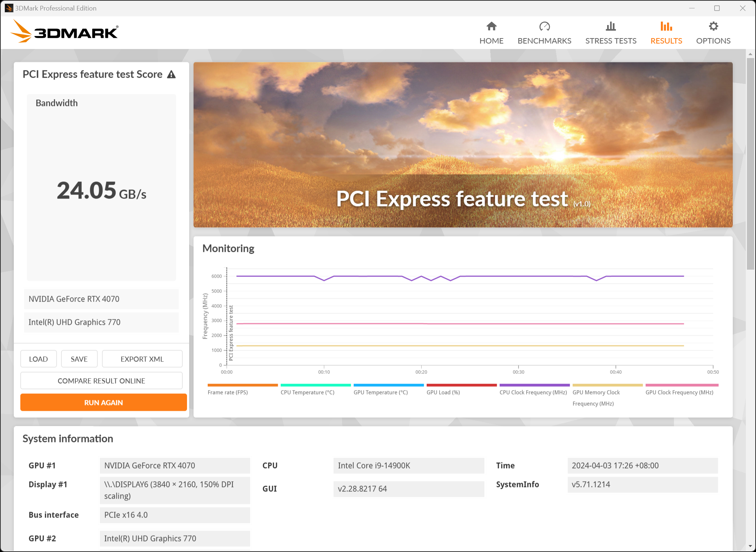756x552 pixels.
Task: Click the GPU #1 value field
Action: point(175,466)
